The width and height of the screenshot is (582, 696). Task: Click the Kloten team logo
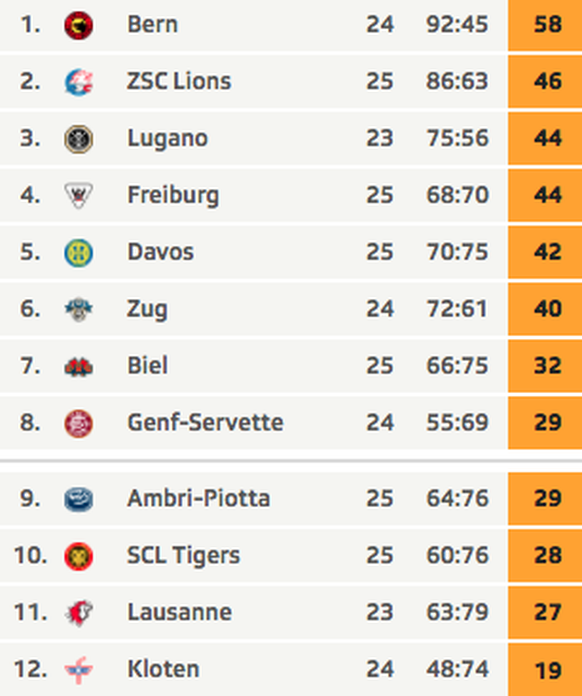coord(79,670)
